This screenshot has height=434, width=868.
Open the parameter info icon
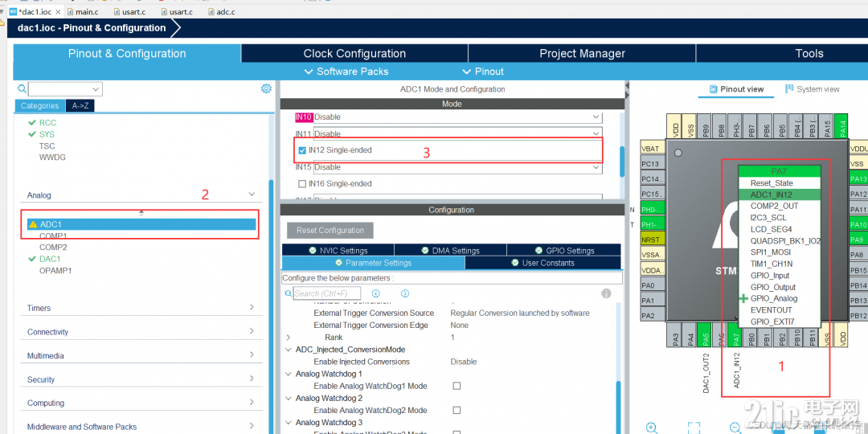[x=606, y=293]
